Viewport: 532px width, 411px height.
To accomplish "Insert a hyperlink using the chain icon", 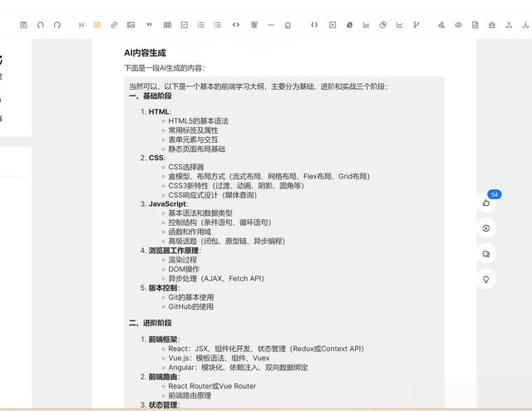I will [114, 25].
